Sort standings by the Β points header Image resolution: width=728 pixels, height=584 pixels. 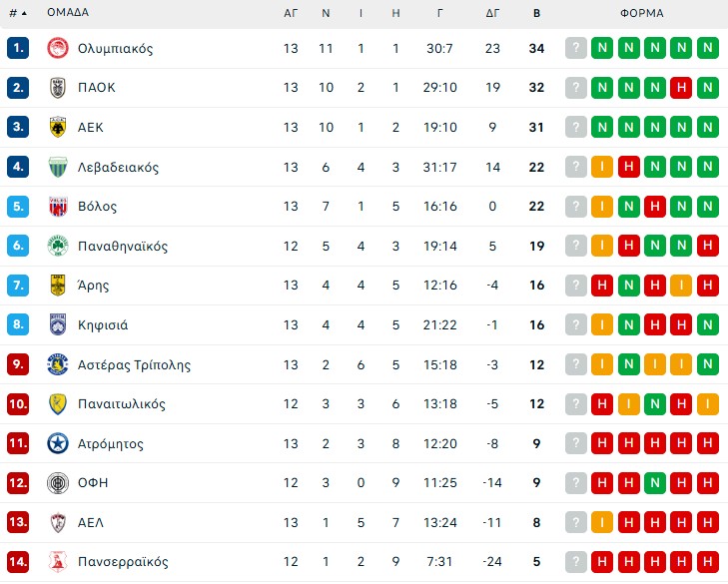536,14
